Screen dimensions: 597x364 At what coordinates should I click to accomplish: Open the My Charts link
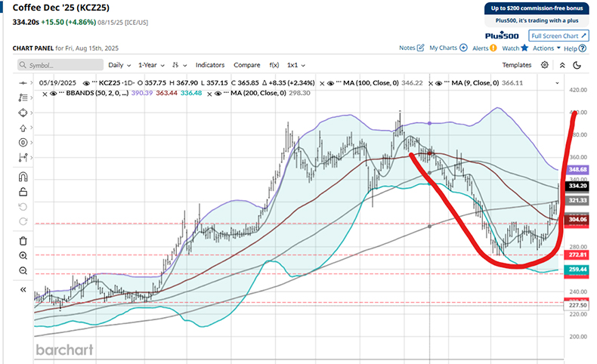tap(448, 48)
